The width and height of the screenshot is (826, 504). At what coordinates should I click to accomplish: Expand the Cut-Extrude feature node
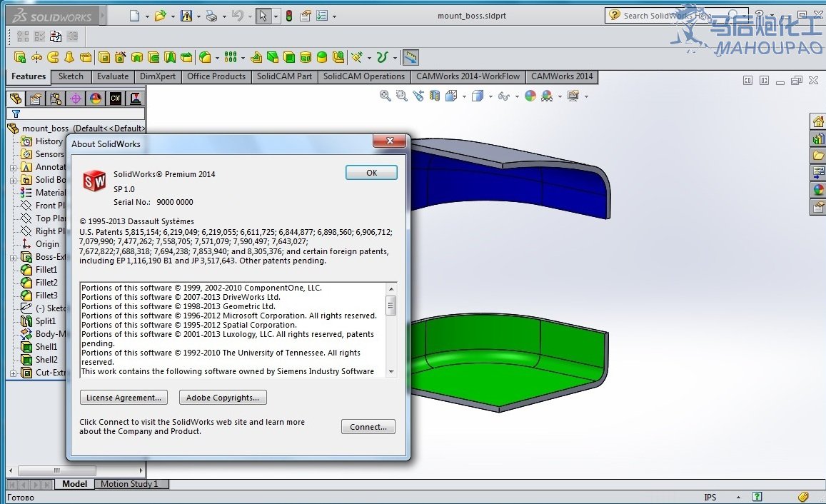13,373
